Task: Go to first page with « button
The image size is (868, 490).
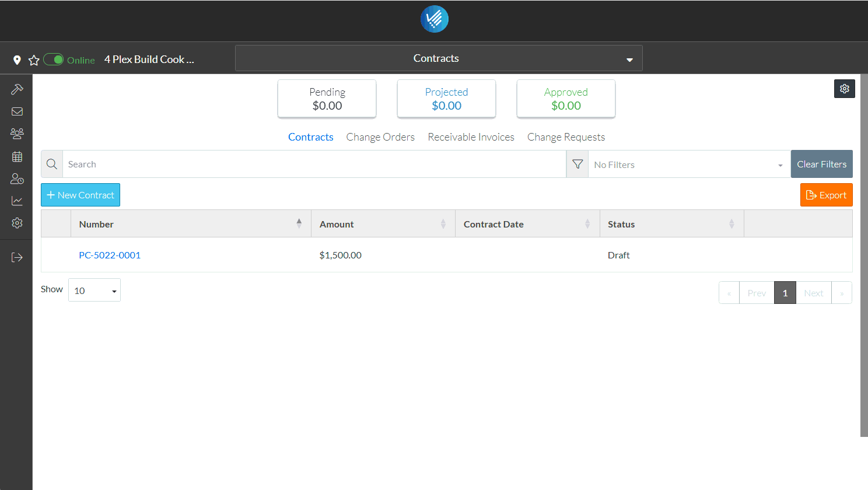Action: pos(729,293)
